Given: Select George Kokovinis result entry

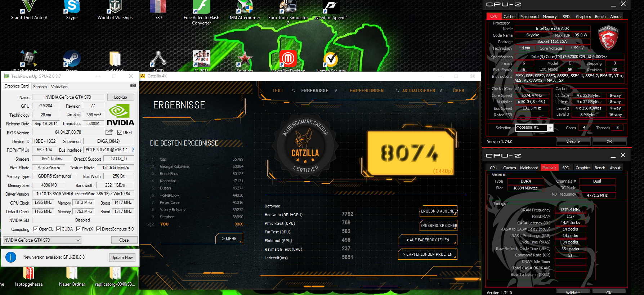Looking at the screenshot, I should tap(197, 166).
